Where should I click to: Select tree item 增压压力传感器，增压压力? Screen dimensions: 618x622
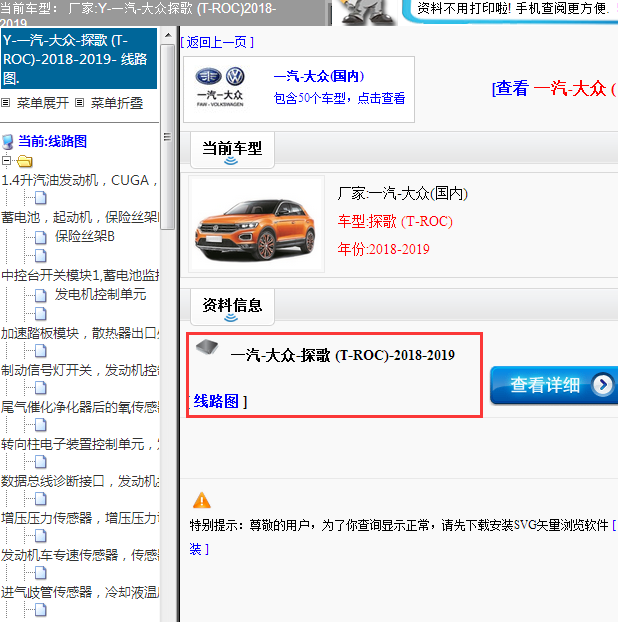pos(80,518)
